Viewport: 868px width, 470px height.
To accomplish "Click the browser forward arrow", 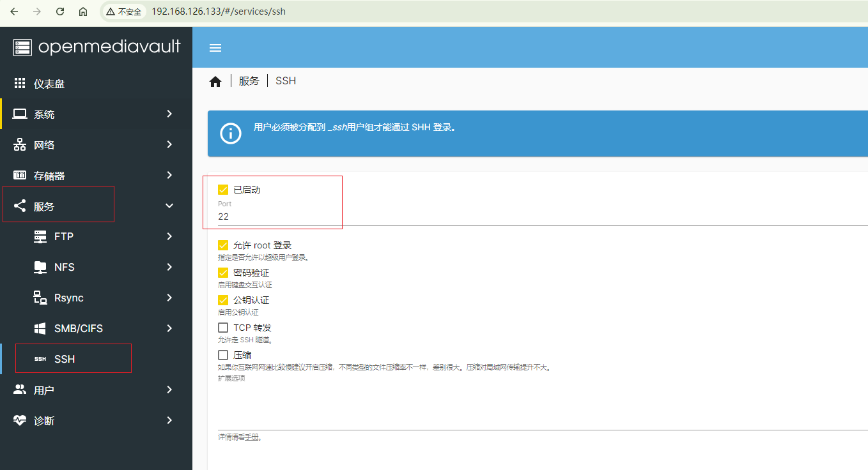I will [37, 11].
